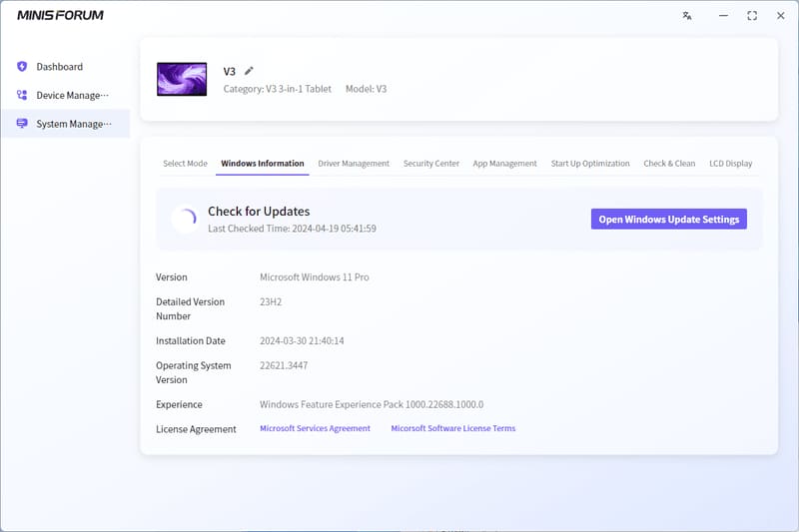The image size is (799, 532).
Task: Open the LCD Display tab
Action: tap(731, 164)
